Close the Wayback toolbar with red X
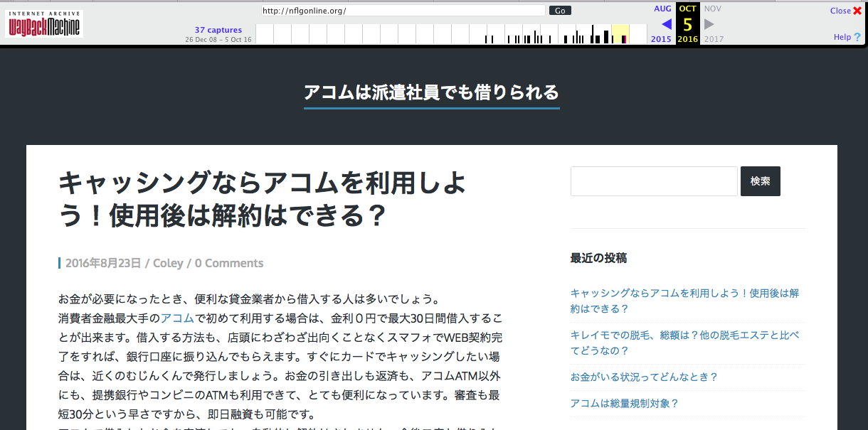Viewport: 868px width, 430px height. pos(857,11)
